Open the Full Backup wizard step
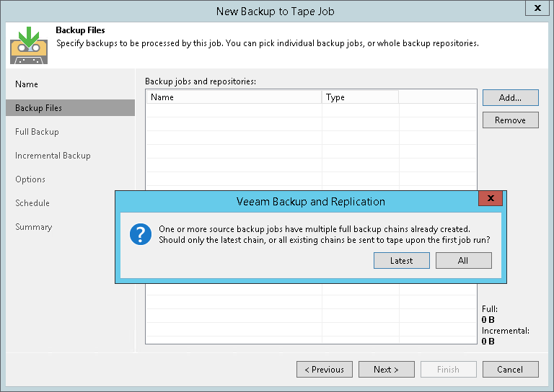Viewport: 554px width, 392px height. [x=37, y=132]
